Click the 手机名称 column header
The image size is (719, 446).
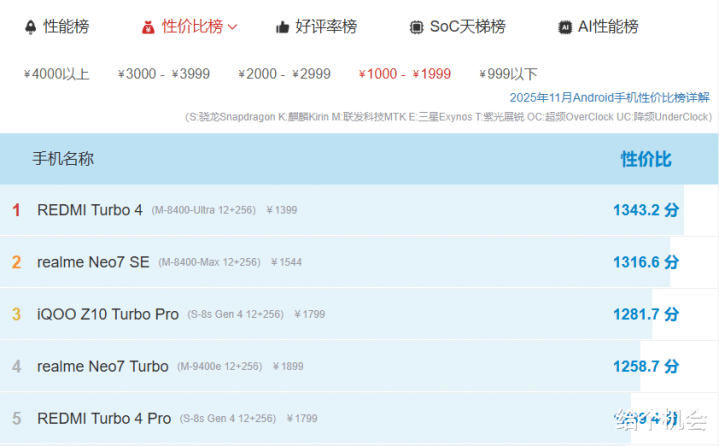tap(63, 159)
